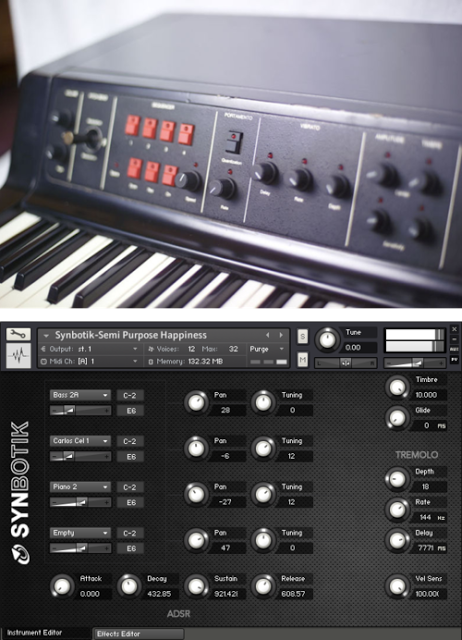Switch to the Effects Editor tab

pos(138,633)
